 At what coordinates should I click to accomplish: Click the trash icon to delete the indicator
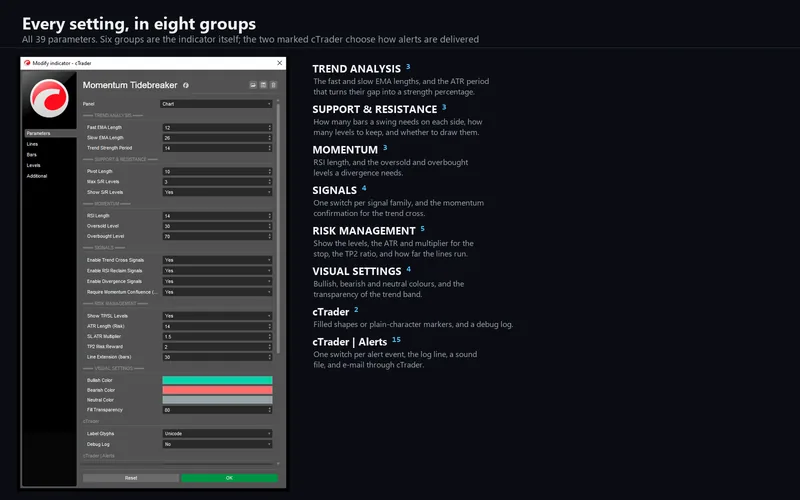click(273, 85)
